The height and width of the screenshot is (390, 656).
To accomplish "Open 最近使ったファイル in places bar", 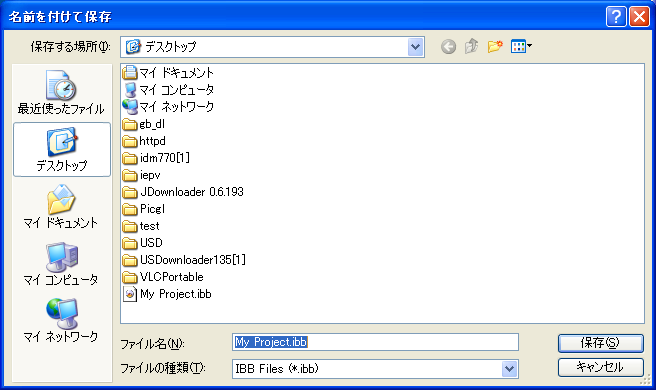I will 62,92.
